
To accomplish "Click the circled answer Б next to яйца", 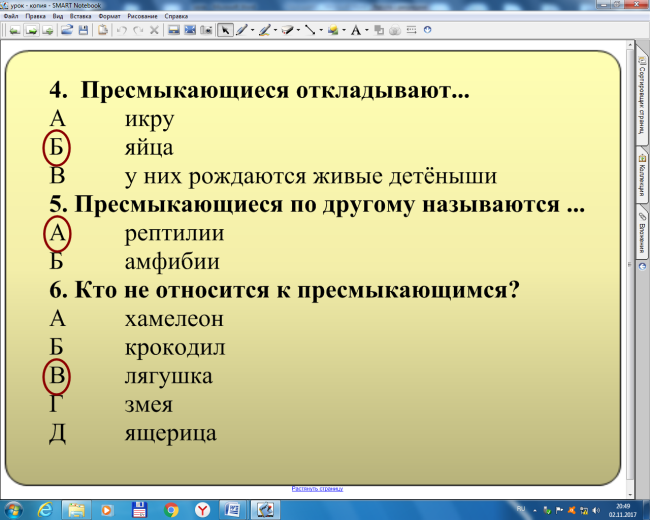I will [x=59, y=148].
